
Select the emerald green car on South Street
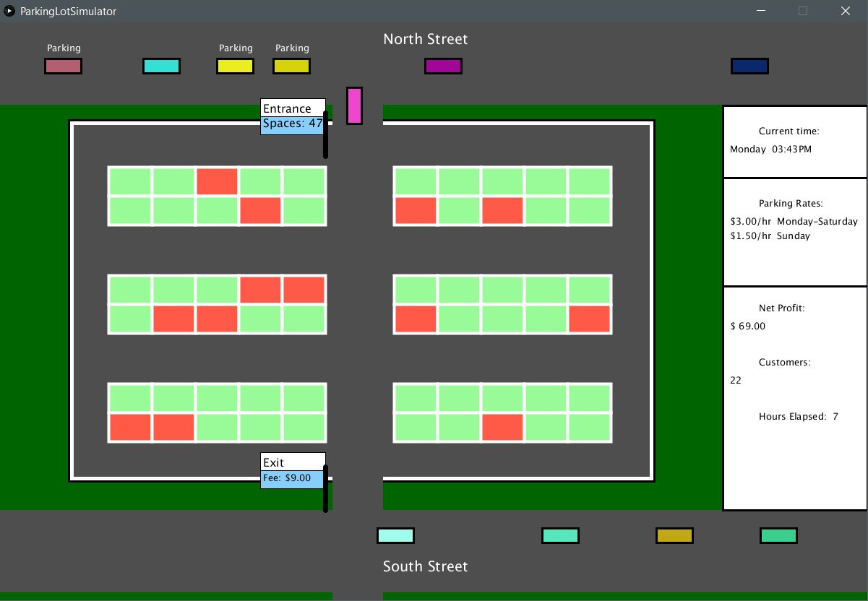[778, 535]
